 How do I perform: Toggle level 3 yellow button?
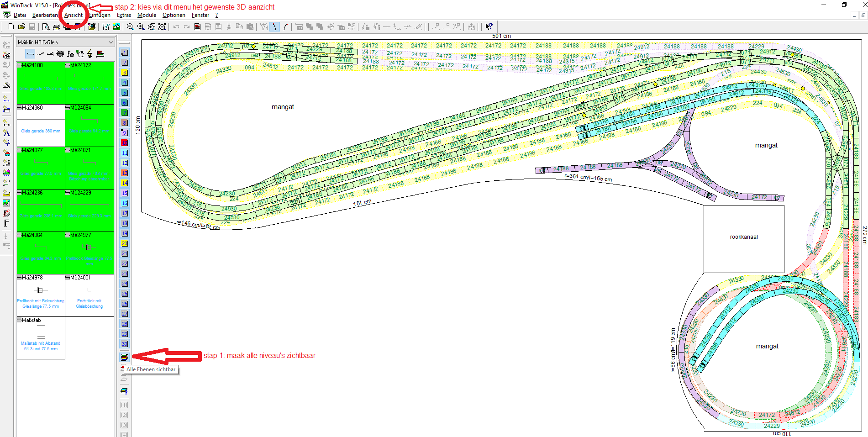(124, 73)
